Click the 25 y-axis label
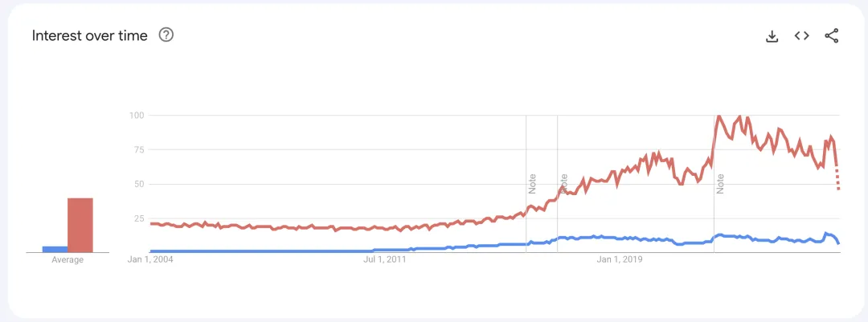Viewport: 868px width, 322px height. [x=138, y=218]
